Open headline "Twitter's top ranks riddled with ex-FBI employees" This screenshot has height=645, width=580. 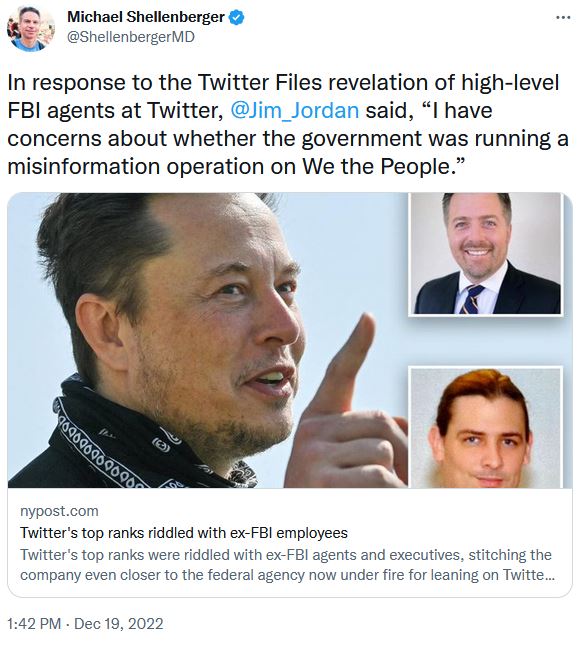pyautogui.click(x=184, y=533)
